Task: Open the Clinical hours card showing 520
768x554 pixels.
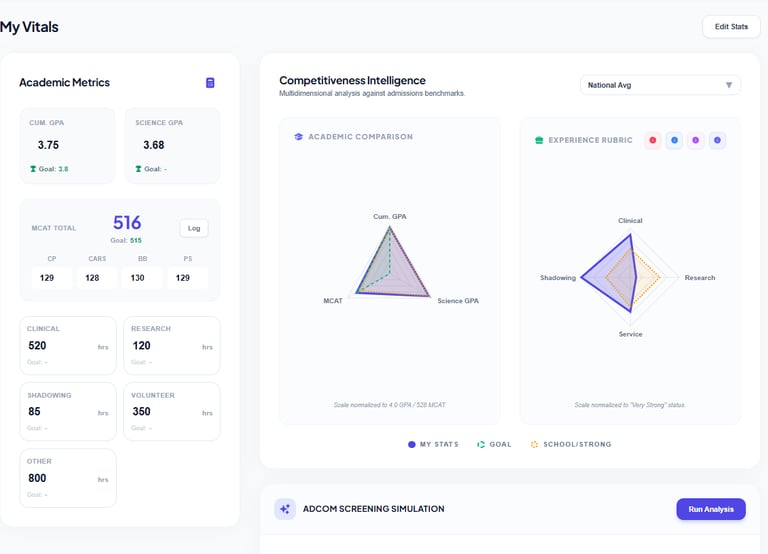Action: pyautogui.click(x=68, y=346)
